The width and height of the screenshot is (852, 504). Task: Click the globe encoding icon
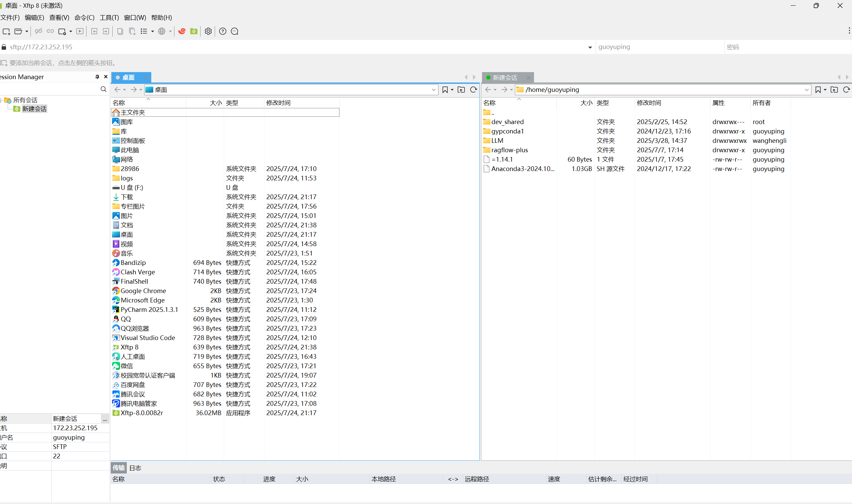(x=162, y=31)
